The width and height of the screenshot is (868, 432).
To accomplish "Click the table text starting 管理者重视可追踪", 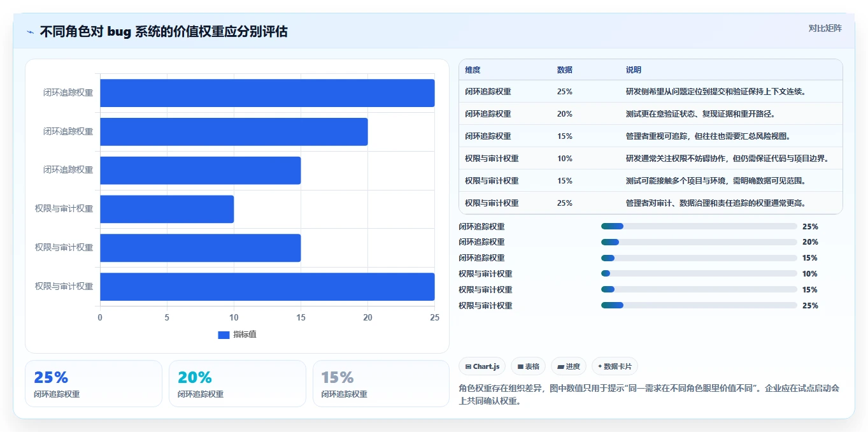I will [708, 136].
